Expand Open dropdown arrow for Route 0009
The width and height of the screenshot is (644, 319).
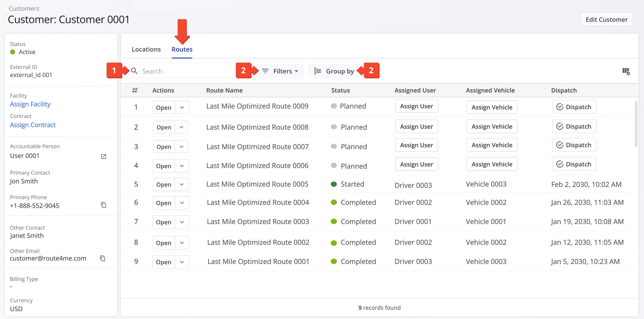click(182, 108)
